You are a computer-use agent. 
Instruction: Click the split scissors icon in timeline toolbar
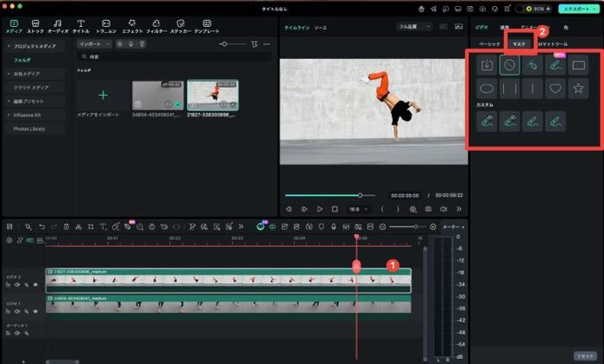pyautogui.click(x=79, y=227)
